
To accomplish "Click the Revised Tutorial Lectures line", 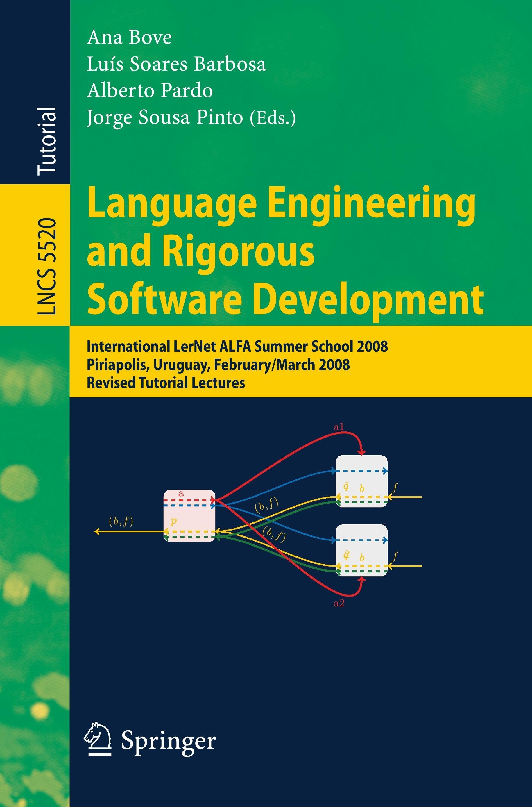I will tap(166, 383).
